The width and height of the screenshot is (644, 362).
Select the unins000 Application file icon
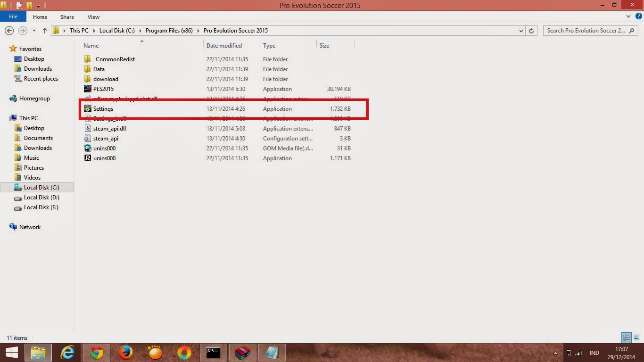(x=87, y=158)
